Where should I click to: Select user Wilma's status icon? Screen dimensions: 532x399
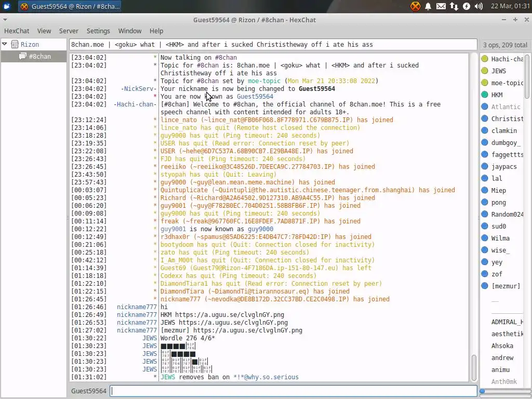485,238
